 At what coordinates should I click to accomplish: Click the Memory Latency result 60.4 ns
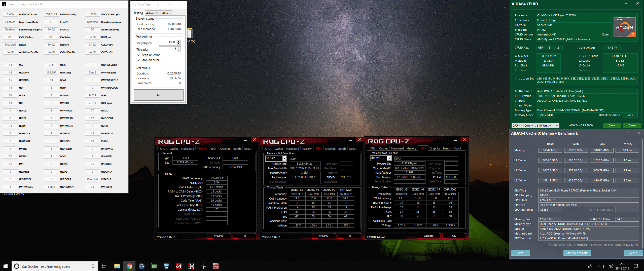pyautogui.click(x=627, y=150)
